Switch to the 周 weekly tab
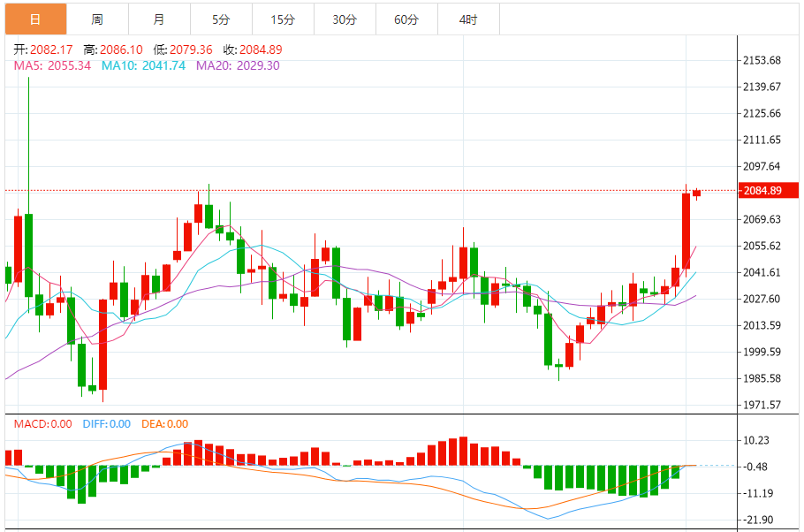 [97, 19]
